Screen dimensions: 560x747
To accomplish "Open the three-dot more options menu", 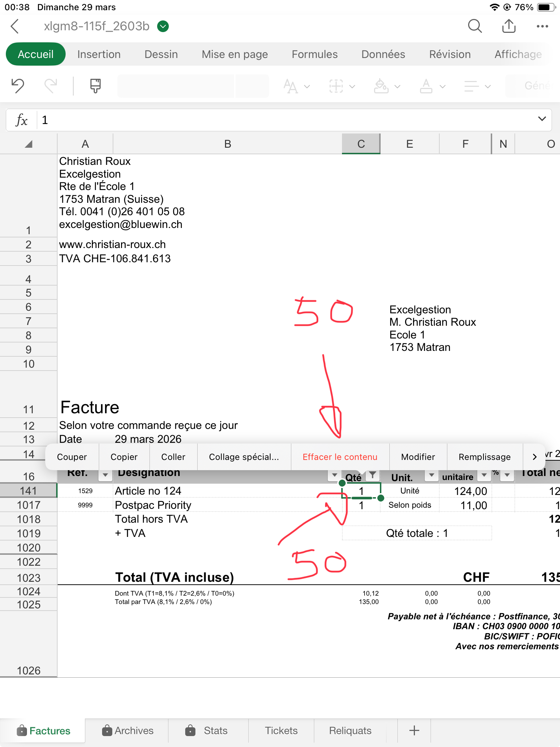I will (542, 26).
